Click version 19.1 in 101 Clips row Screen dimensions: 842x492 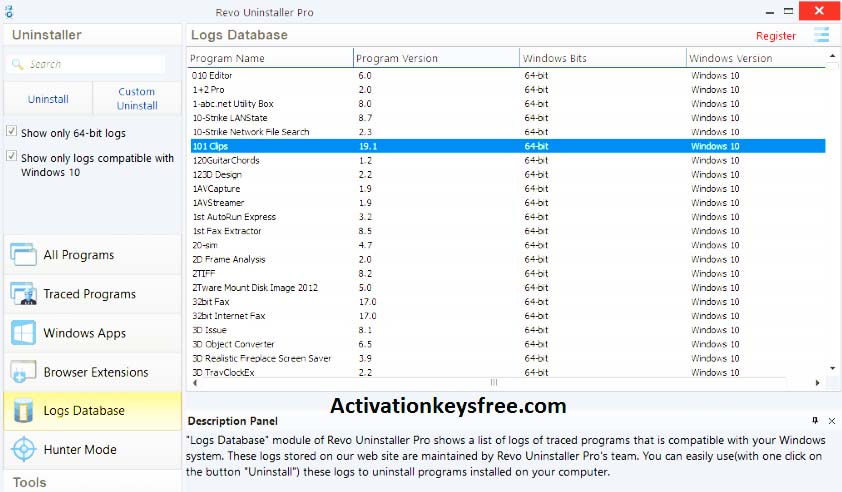pos(368,146)
